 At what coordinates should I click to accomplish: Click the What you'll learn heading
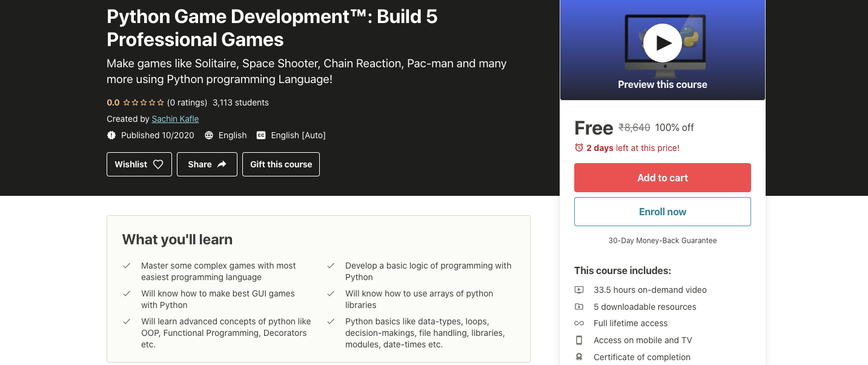177,239
